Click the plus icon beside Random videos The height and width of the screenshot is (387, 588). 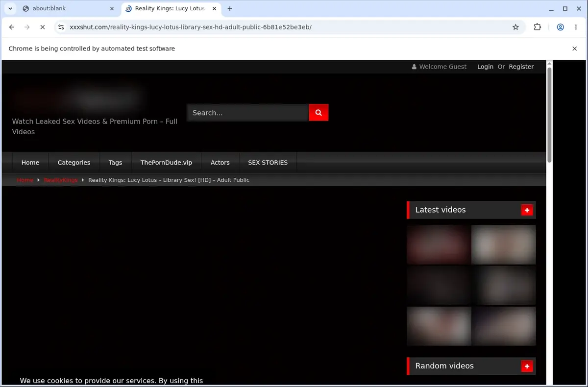point(527,366)
